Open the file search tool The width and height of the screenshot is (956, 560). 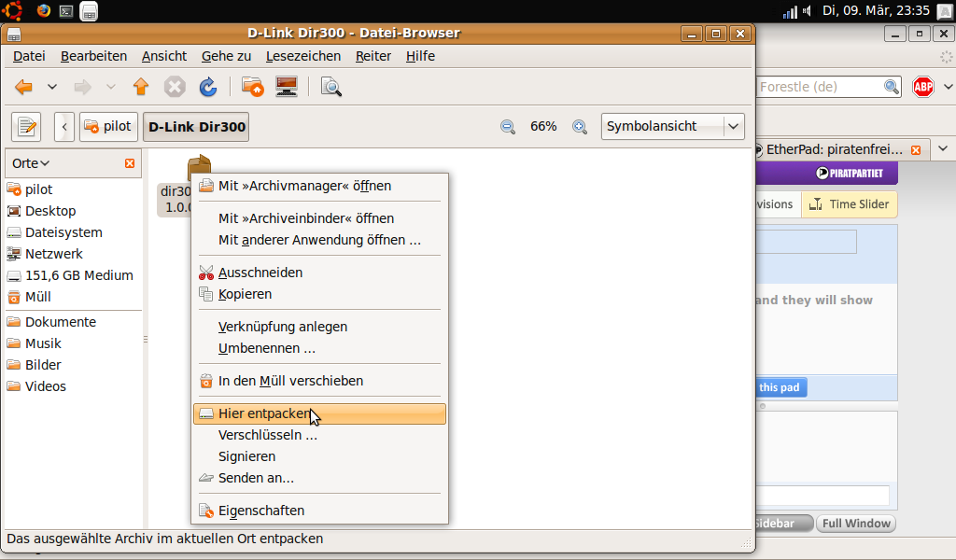click(330, 87)
